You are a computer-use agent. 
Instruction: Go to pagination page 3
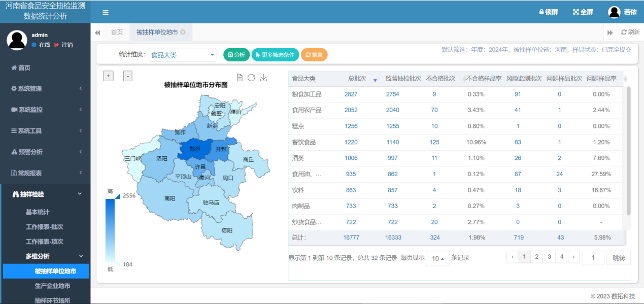[x=549, y=257]
